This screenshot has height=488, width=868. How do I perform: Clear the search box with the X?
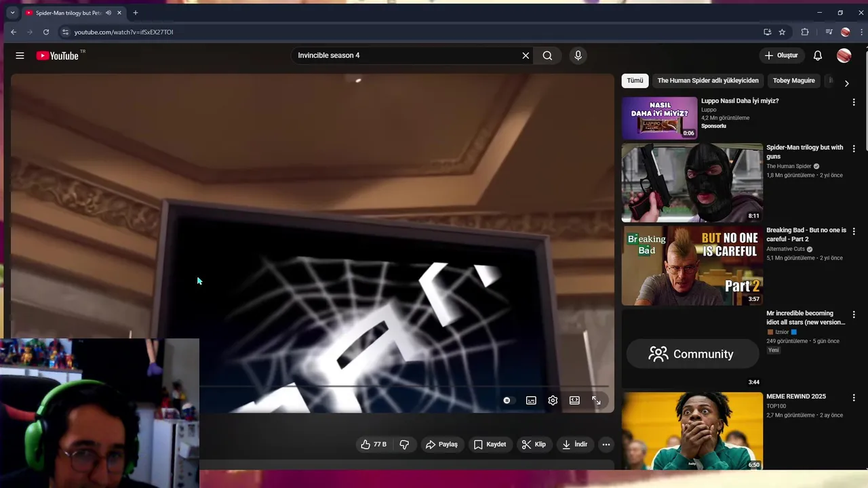coord(526,56)
